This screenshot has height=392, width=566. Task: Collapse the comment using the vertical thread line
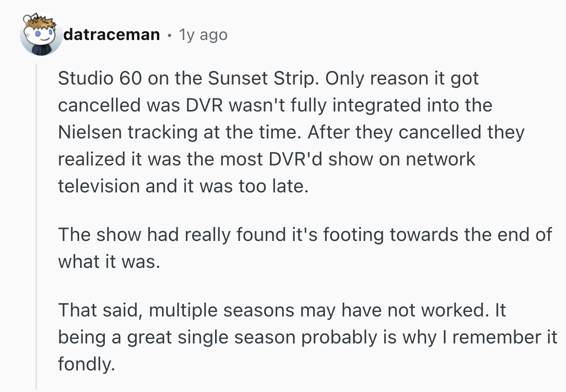(36, 225)
